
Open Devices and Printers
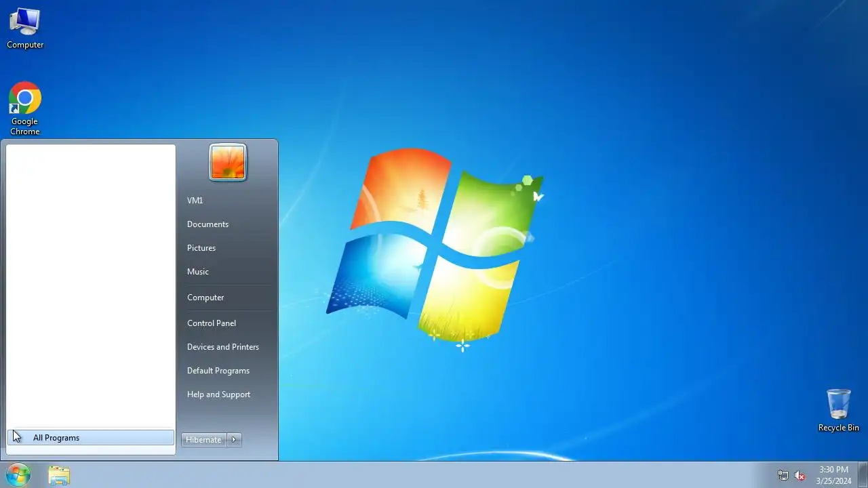tap(223, 347)
